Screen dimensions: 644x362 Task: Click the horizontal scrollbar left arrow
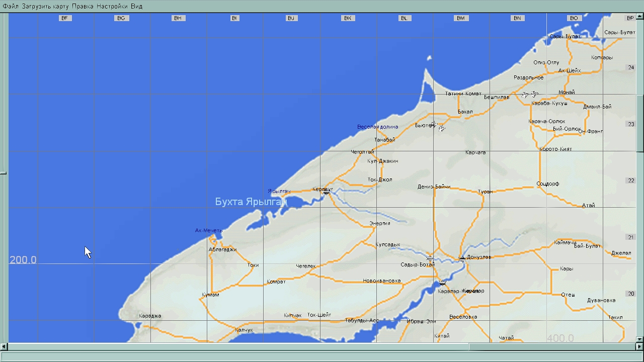point(4,346)
